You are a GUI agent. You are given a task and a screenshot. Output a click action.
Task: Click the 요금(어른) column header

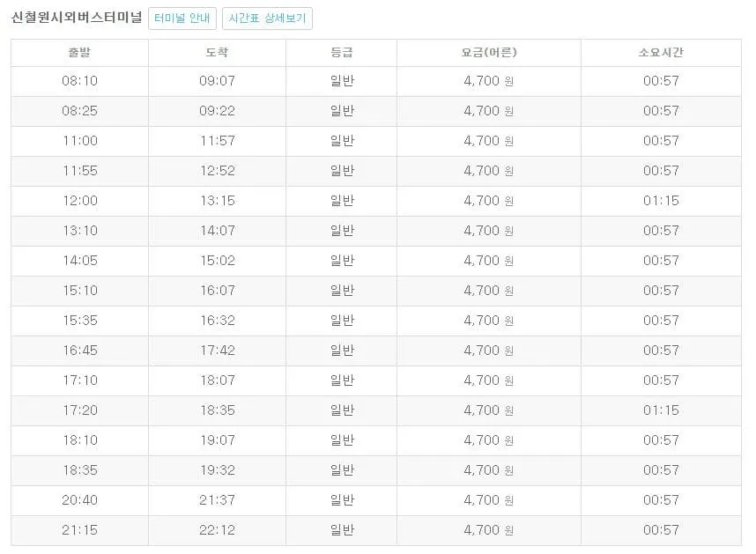click(476, 52)
